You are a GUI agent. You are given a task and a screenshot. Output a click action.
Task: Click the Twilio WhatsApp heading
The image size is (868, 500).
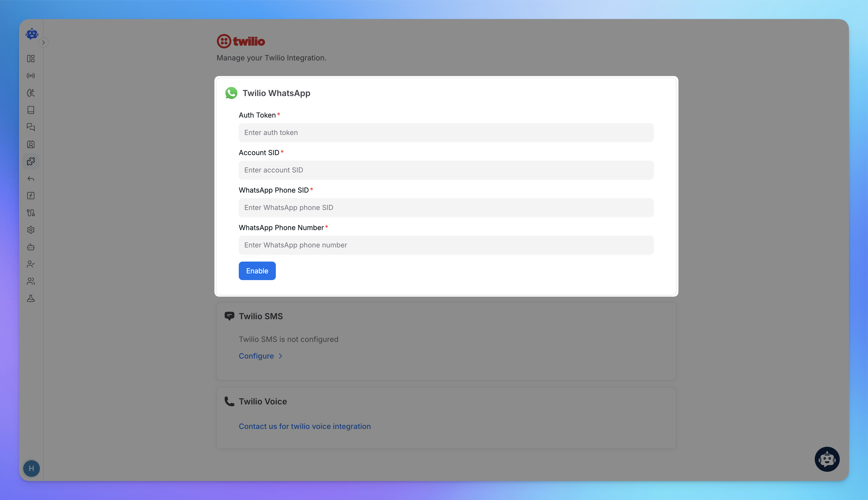(277, 93)
